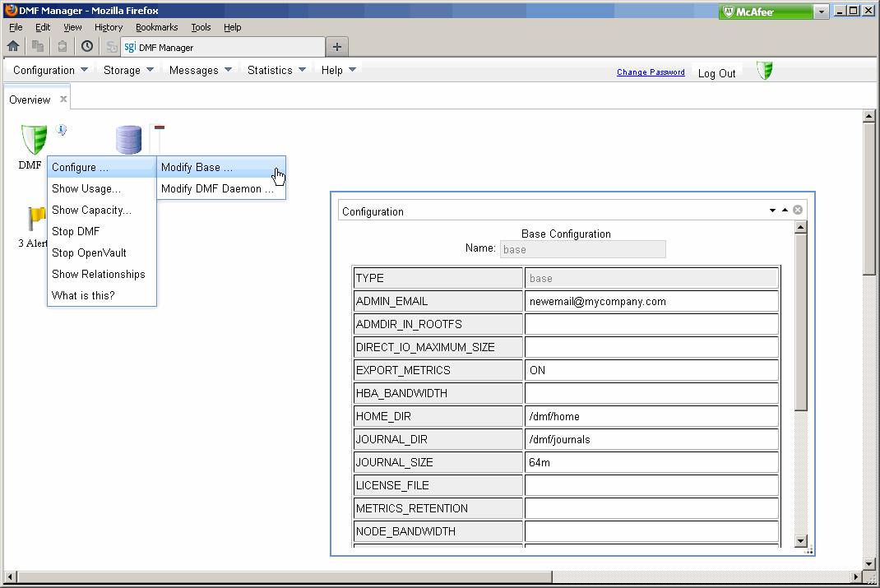Choose Show Usage in context menu
The image size is (880, 588).
pyautogui.click(x=102, y=188)
